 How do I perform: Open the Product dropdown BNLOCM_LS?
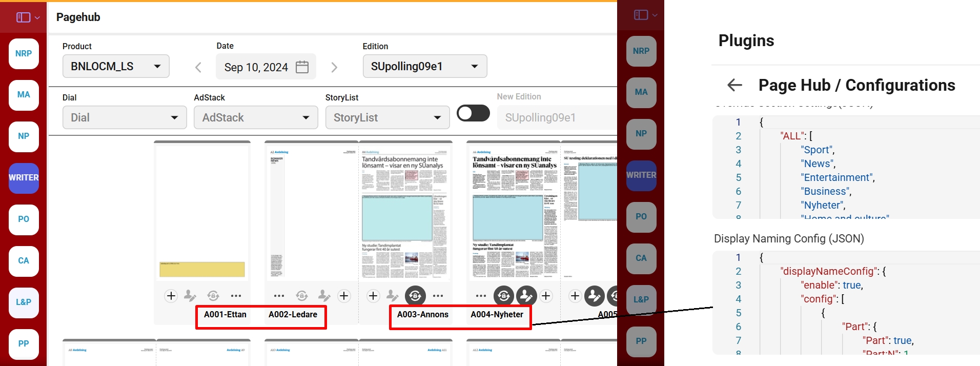(116, 66)
